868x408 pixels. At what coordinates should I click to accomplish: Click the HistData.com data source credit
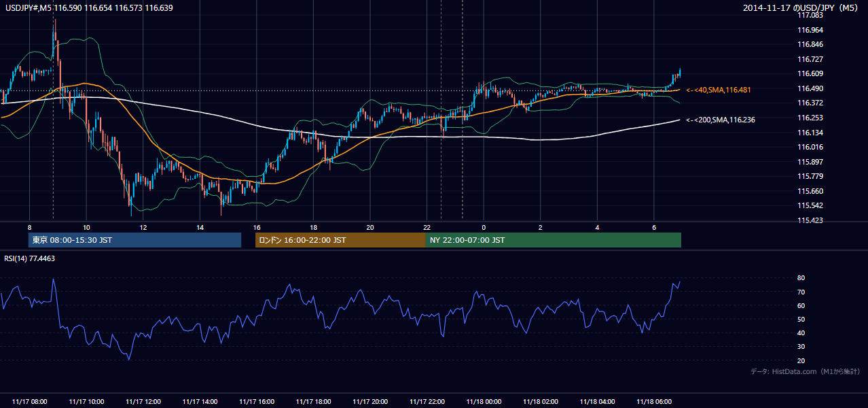(805, 371)
